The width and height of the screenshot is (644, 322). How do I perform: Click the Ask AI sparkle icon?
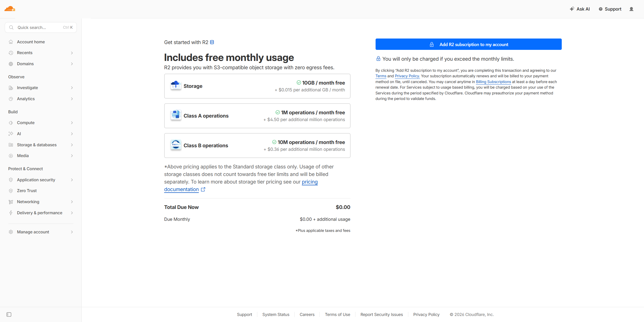click(572, 9)
